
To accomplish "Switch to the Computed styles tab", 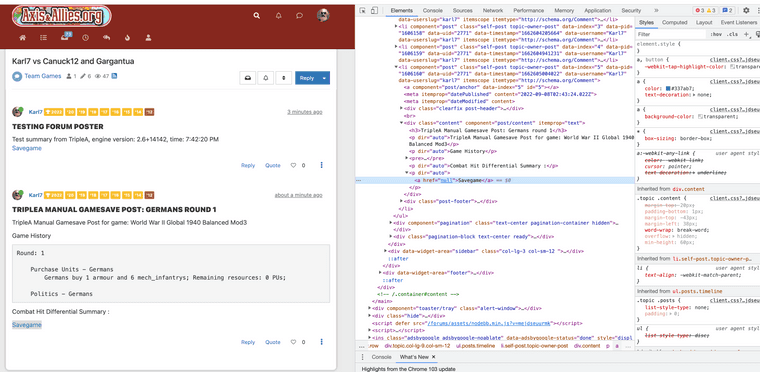I will coord(675,22).
